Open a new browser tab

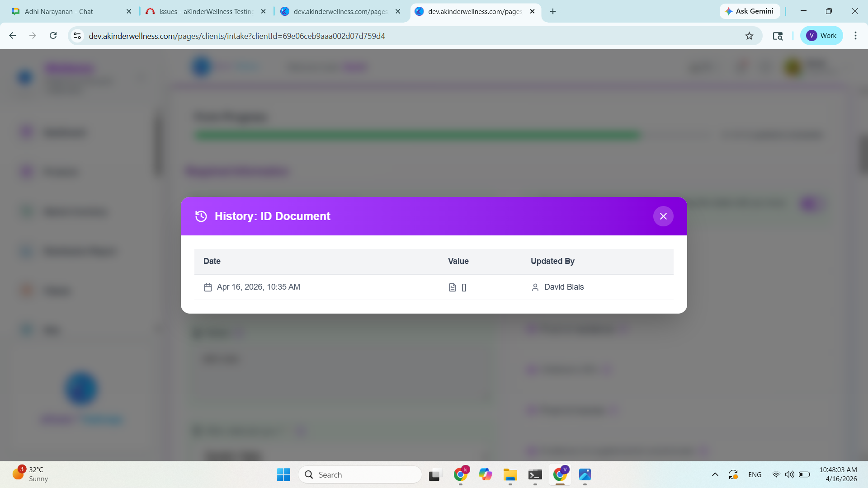(553, 12)
